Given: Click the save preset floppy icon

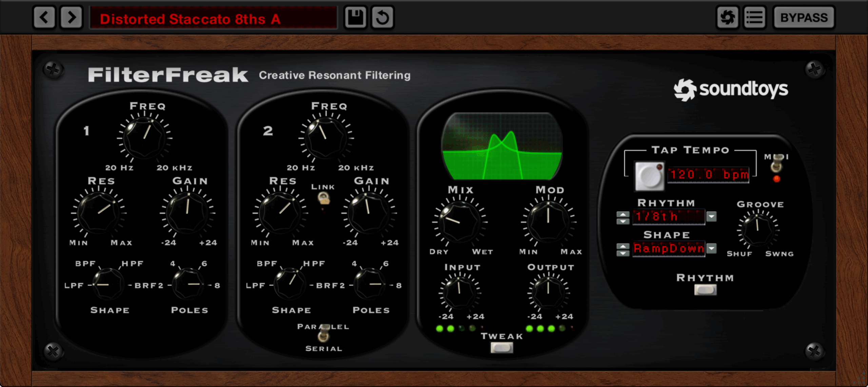Looking at the screenshot, I should coord(355,17).
